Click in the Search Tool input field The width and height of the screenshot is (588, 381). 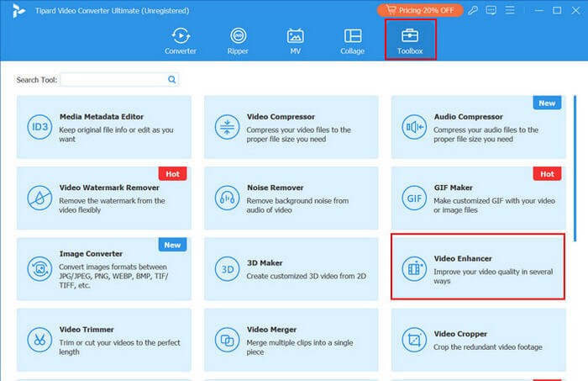[x=119, y=80]
